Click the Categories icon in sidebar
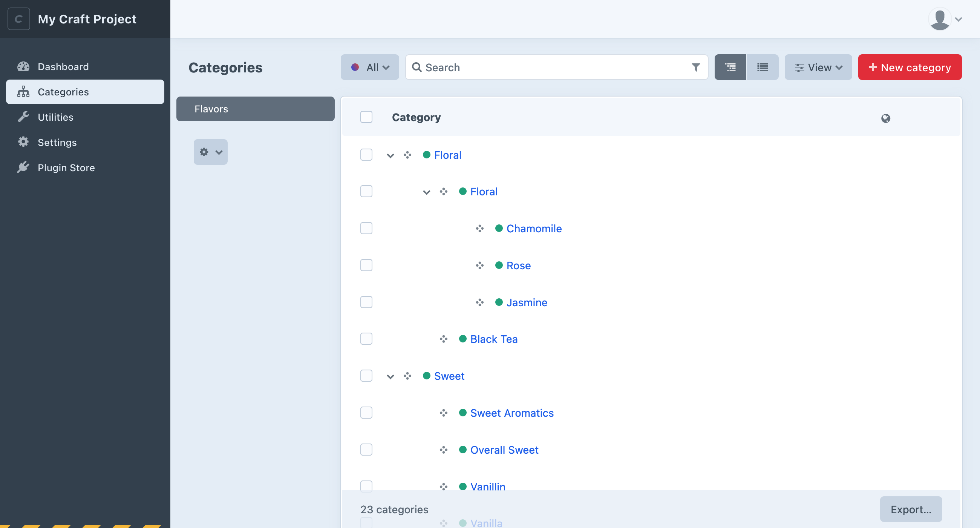Image resolution: width=980 pixels, height=528 pixels. pyautogui.click(x=23, y=92)
